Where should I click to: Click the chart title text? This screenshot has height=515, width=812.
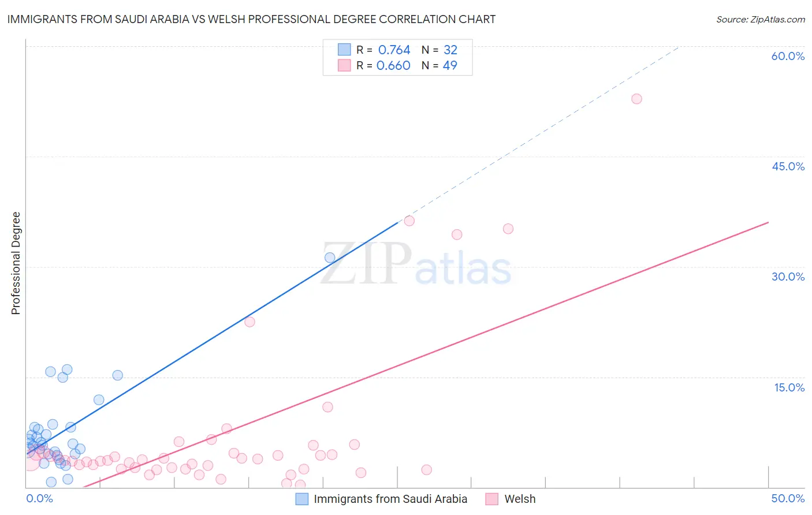(x=251, y=20)
